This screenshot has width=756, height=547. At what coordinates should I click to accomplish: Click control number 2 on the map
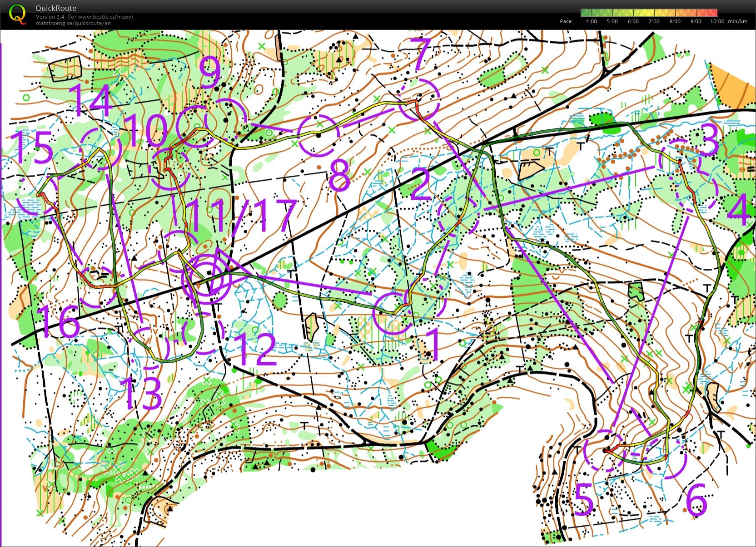pyautogui.click(x=421, y=184)
